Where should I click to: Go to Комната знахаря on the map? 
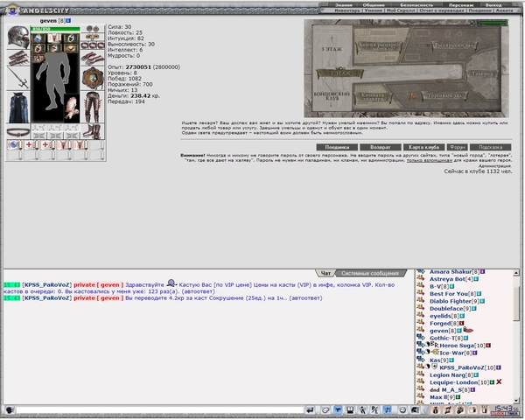[373, 97]
